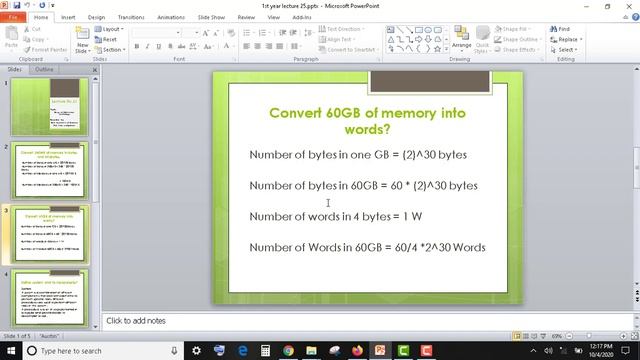The image size is (640, 360).
Task: Click the Clear All Formatting icon
Action: (x=231, y=33)
